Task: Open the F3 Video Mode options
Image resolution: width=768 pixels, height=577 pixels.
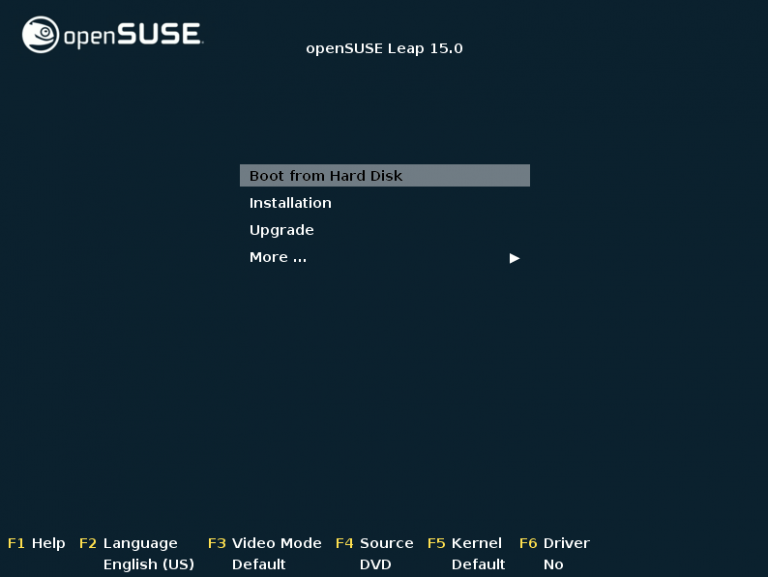Action: click(x=264, y=543)
